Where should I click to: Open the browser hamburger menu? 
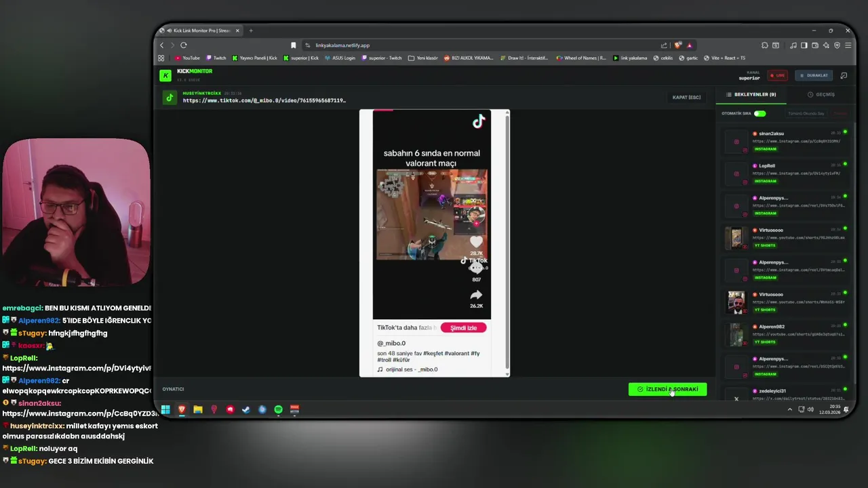click(848, 45)
